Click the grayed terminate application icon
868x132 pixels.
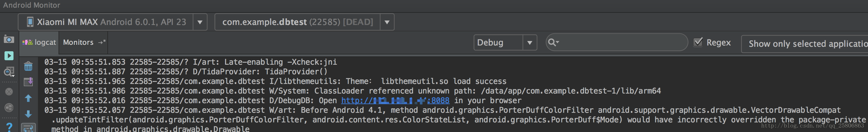9,91
